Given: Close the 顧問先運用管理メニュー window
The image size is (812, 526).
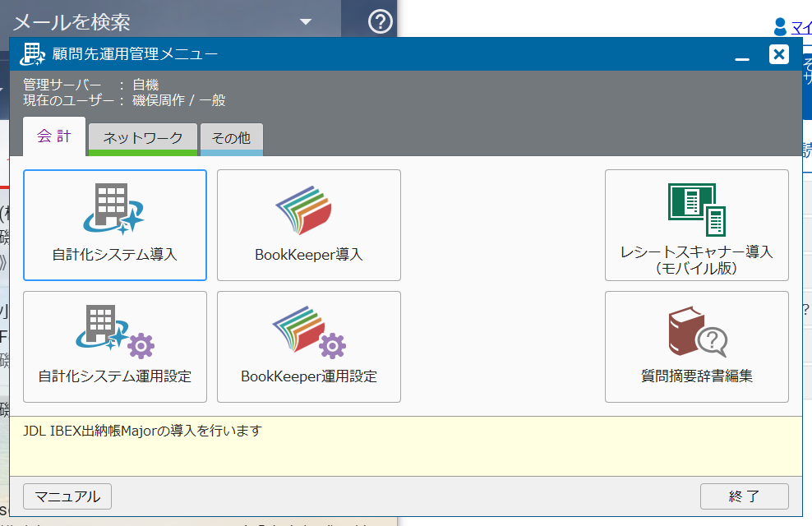Looking at the screenshot, I should [778, 54].
